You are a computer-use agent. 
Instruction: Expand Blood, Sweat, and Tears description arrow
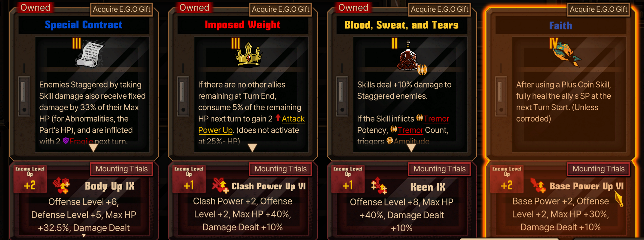411,148
